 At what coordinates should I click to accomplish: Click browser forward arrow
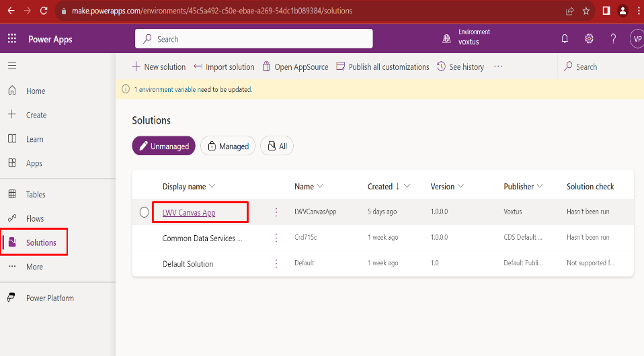tap(28, 11)
